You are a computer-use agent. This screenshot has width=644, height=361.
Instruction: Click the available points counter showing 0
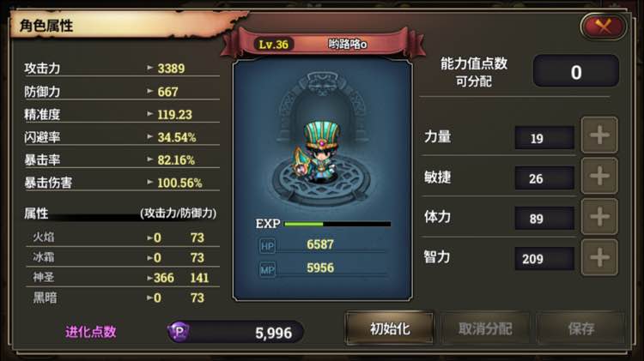click(575, 71)
